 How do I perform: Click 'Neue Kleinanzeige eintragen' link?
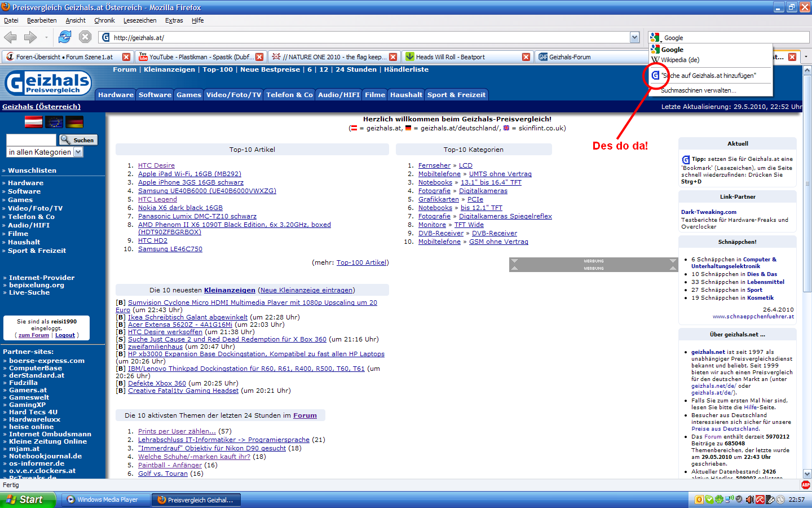point(307,290)
